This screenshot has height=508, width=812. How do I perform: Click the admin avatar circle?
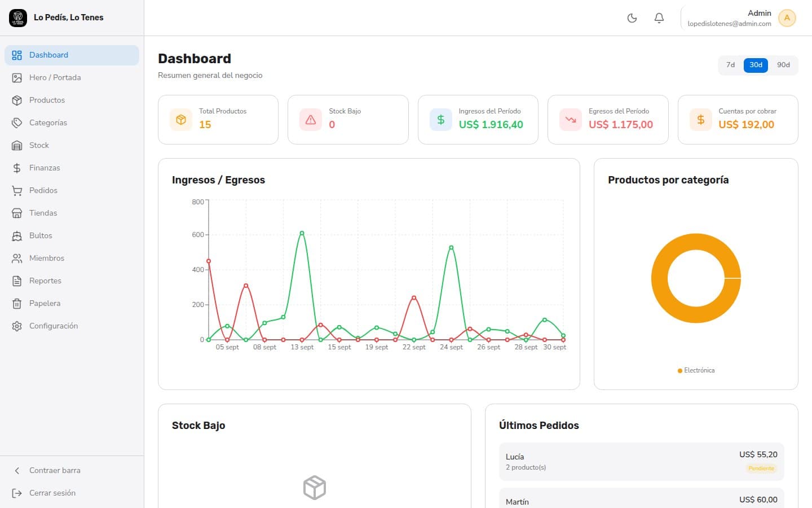click(787, 18)
